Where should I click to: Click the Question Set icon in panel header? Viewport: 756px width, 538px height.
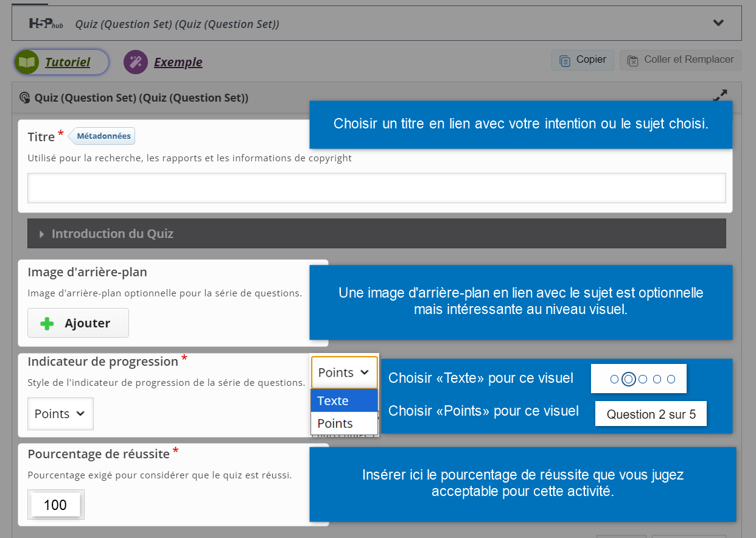(25, 98)
